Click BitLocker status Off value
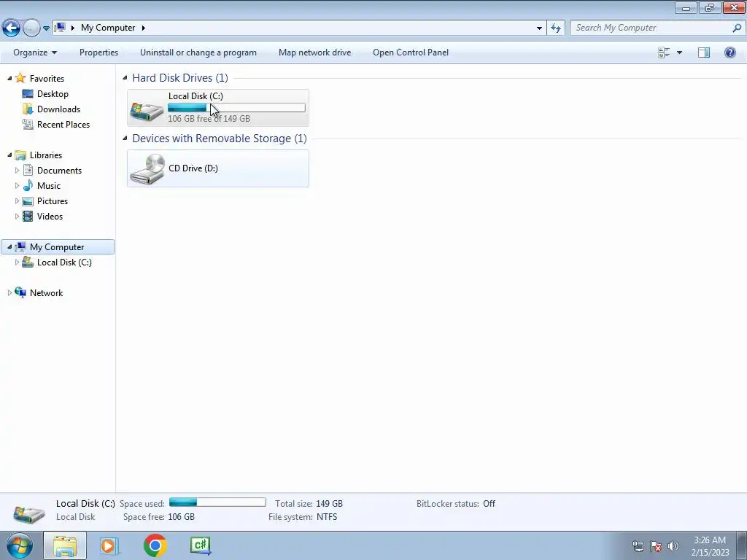The image size is (747, 560). coord(489,503)
